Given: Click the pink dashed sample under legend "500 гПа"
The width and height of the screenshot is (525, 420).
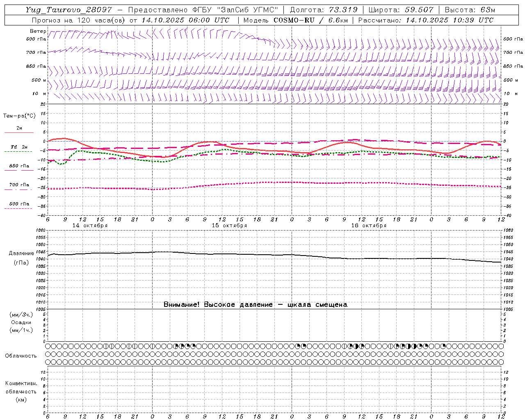Looking at the screenshot, I should (x=18, y=208).
